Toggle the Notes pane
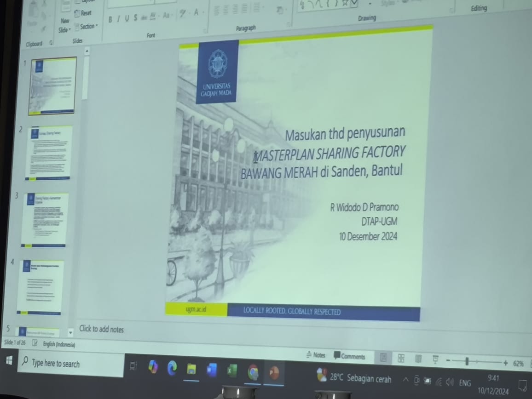Screen dimensions: 532x399 tap(316, 355)
